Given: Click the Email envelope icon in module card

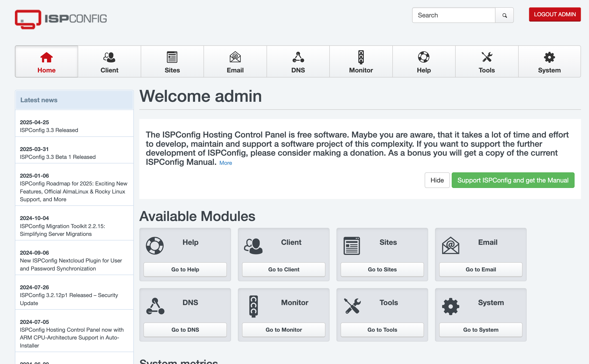Looking at the screenshot, I should click(451, 245).
